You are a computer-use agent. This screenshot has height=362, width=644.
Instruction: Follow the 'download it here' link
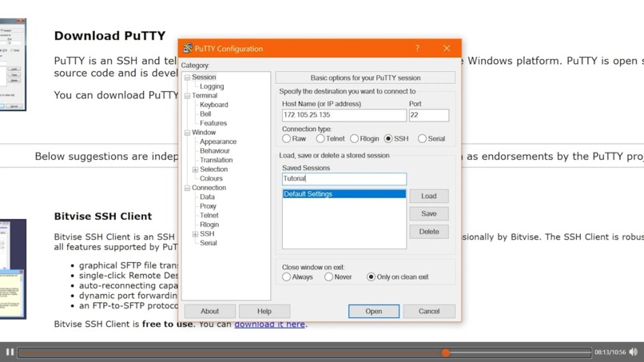click(269, 324)
